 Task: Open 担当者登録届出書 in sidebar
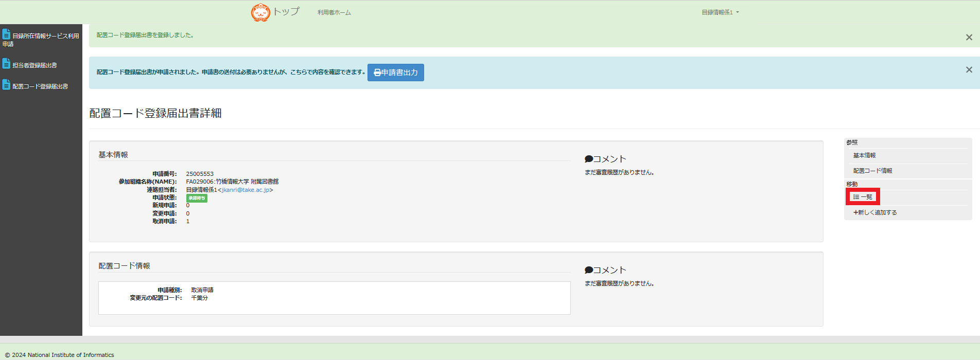click(x=34, y=65)
